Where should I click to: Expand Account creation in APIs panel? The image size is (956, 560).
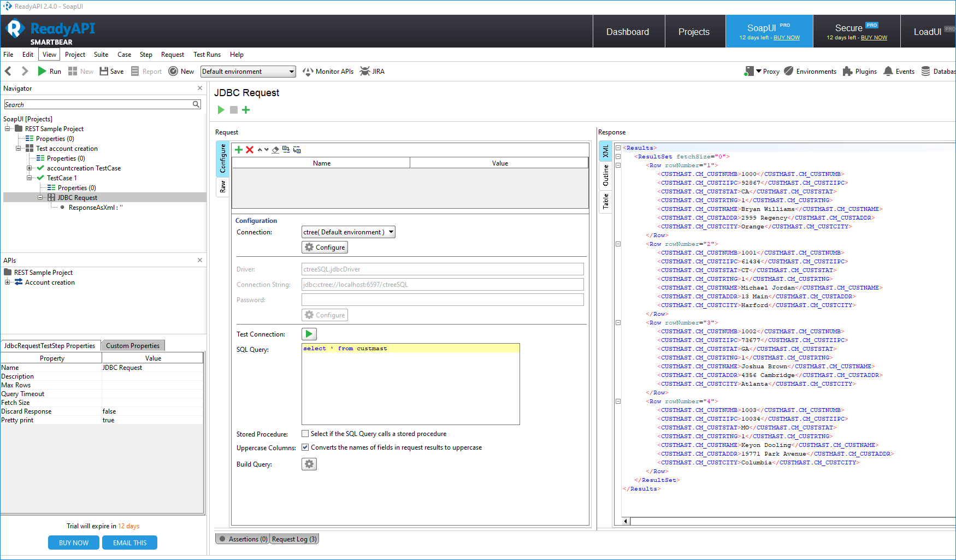(8, 282)
